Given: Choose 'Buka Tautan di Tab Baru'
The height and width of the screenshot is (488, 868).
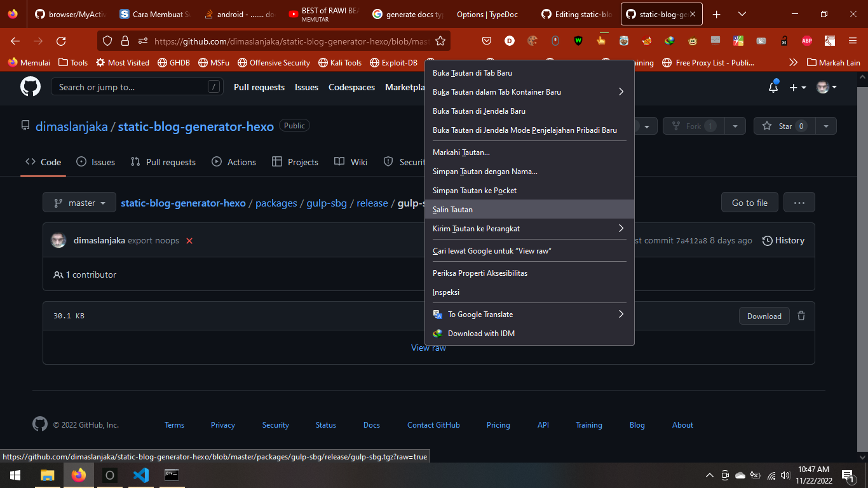Looking at the screenshot, I should point(529,72).
